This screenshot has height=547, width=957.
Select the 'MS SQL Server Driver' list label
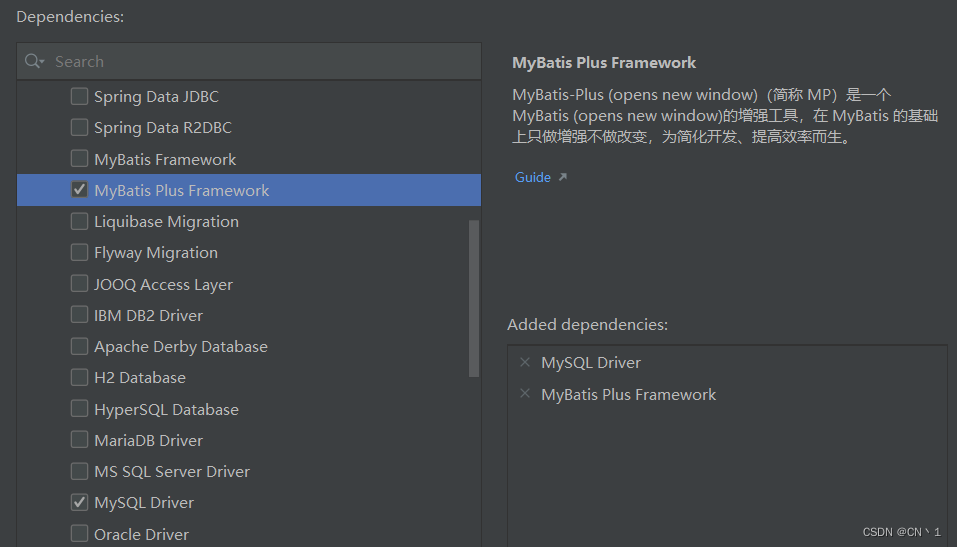pos(172,472)
